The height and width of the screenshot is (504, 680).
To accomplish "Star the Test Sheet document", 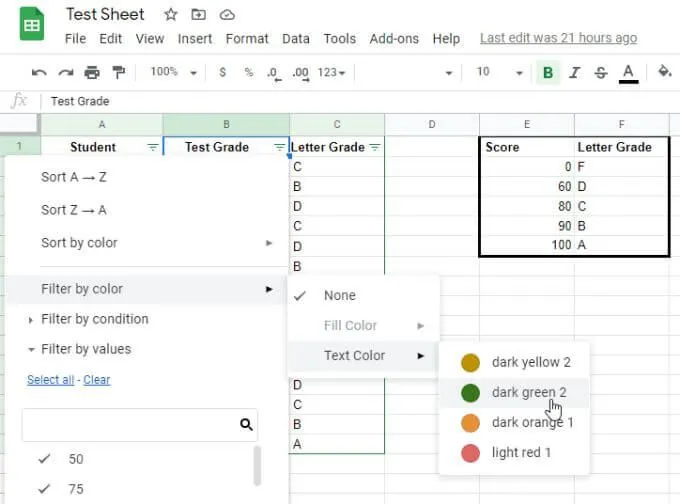I will click(171, 15).
